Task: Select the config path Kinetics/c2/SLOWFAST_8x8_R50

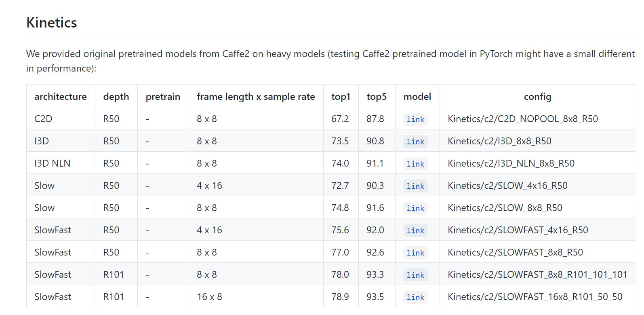Action: point(514,252)
